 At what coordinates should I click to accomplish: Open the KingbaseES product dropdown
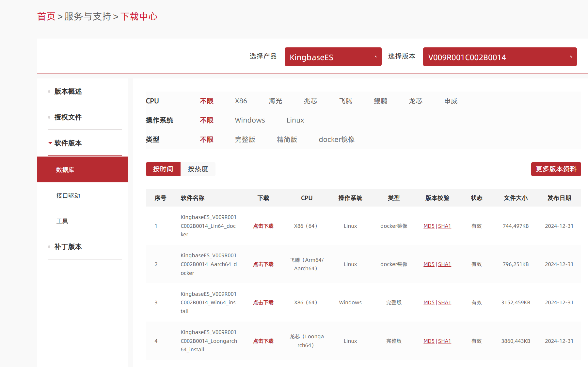[333, 57]
